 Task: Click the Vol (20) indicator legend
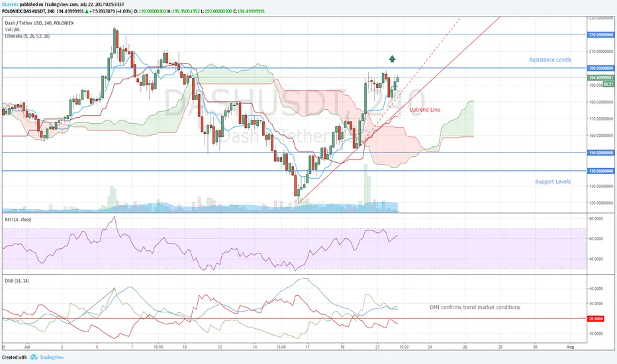coord(13,30)
